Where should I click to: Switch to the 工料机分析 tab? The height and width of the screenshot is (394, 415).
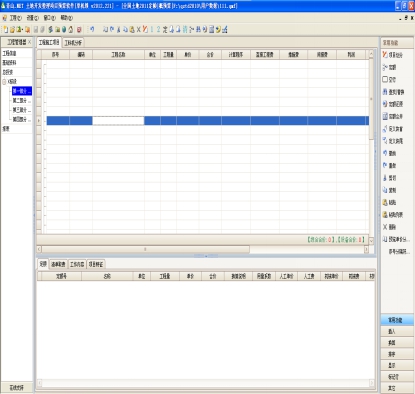point(73,43)
